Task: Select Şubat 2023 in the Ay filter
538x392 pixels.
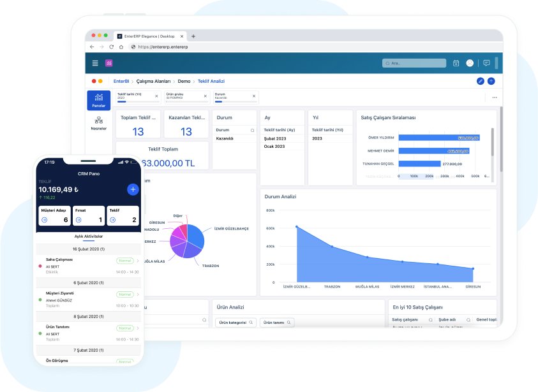Action: click(276, 138)
